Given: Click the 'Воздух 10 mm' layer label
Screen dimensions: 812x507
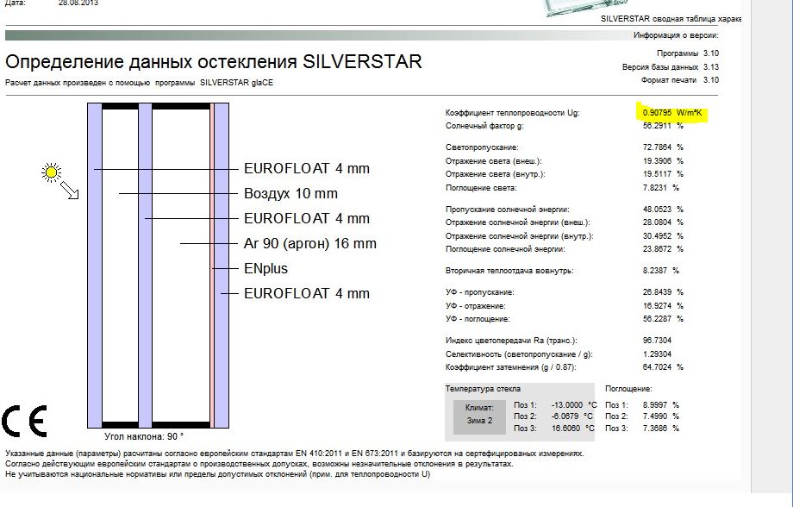Looking at the screenshot, I should point(290,194).
